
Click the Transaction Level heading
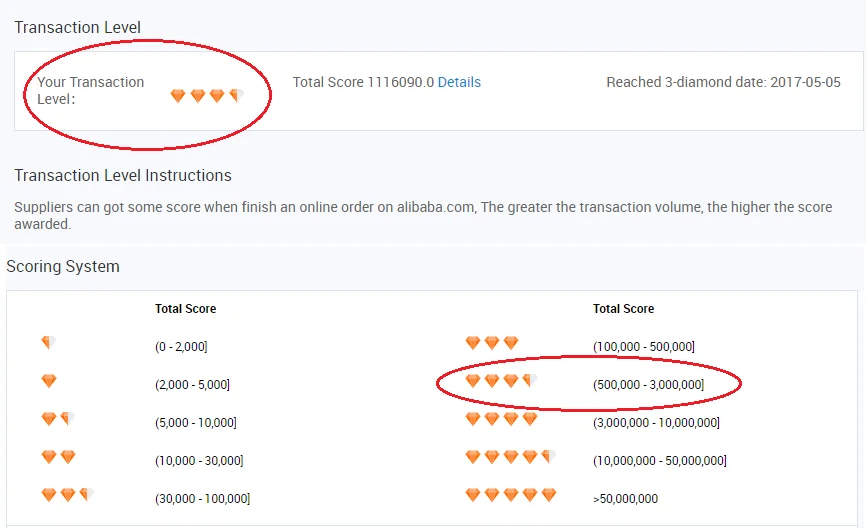[x=78, y=27]
